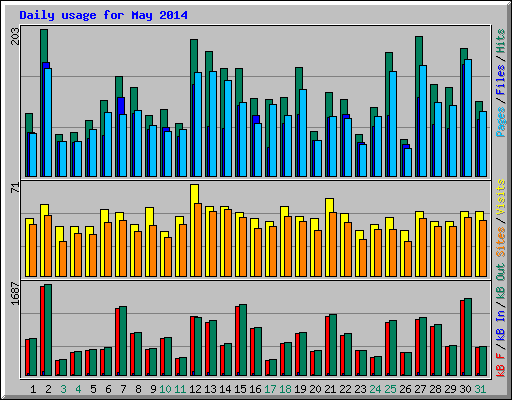Click the green kB out bar for day 7

click(x=123, y=341)
